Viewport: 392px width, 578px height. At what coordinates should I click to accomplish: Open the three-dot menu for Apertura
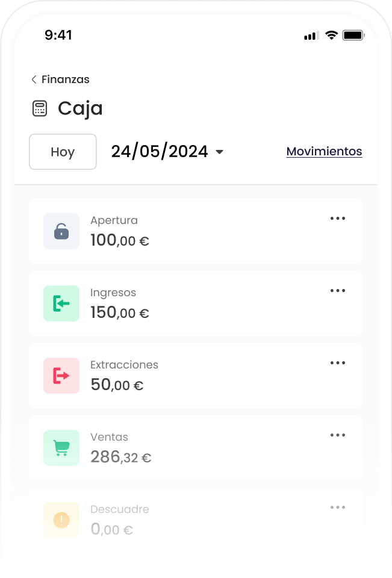[338, 219]
